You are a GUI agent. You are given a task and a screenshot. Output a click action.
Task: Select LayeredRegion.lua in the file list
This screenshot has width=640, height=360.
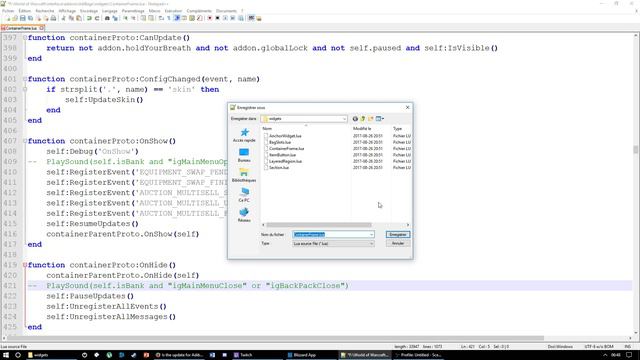(x=285, y=161)
